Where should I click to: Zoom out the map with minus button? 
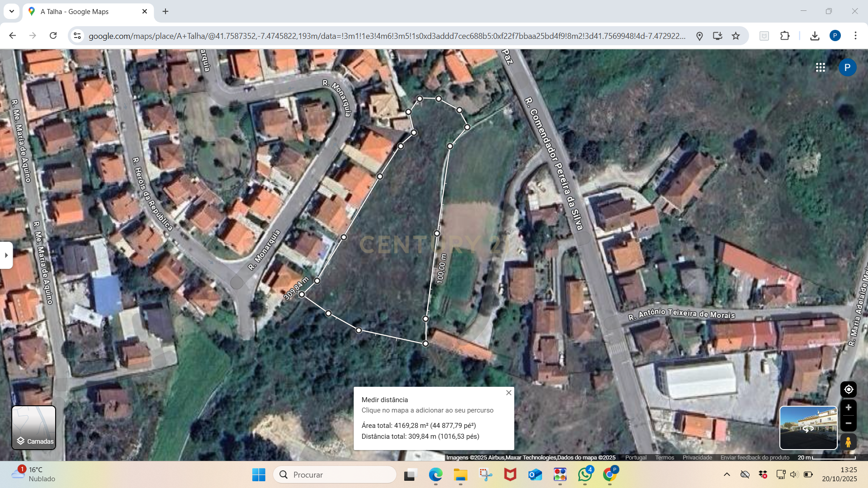tap(848, 423)
